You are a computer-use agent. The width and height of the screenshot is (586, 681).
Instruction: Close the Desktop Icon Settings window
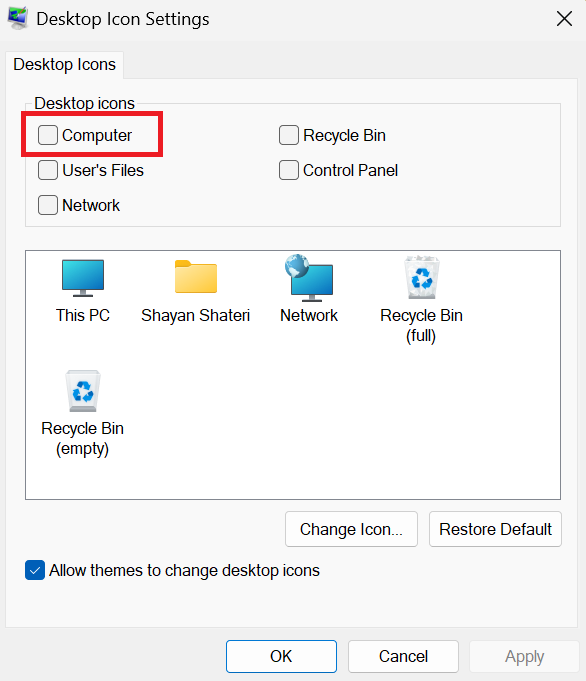coord(564,19)
